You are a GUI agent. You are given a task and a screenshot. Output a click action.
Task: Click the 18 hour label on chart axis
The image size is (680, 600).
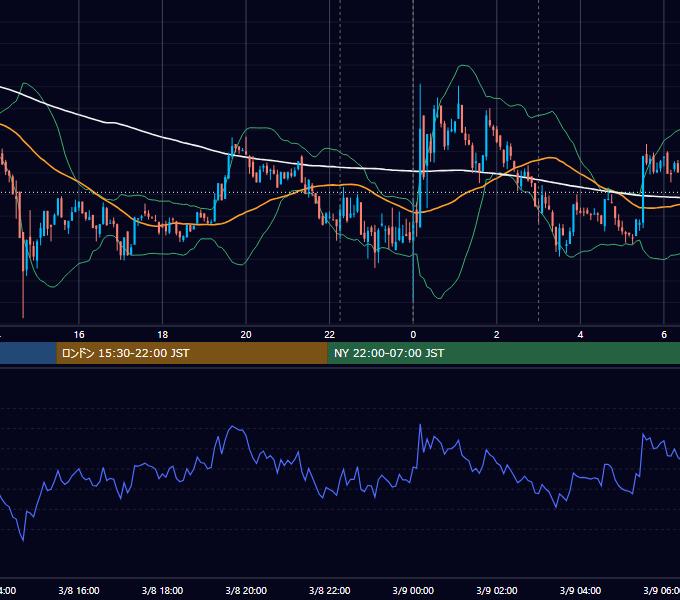click(x=163, y=335)
